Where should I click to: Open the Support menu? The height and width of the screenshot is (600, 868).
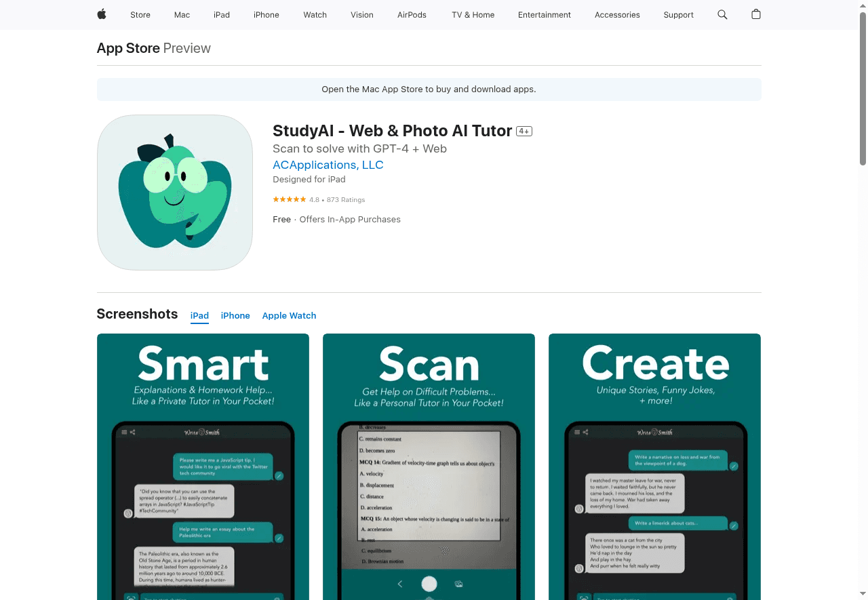pyautogui.click(x=679, y=14)
